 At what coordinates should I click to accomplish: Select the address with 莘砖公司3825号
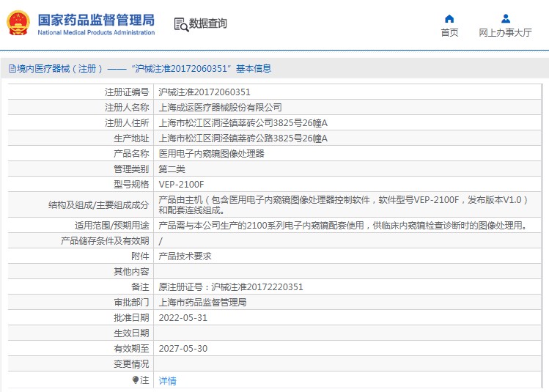tap(243, 123)
